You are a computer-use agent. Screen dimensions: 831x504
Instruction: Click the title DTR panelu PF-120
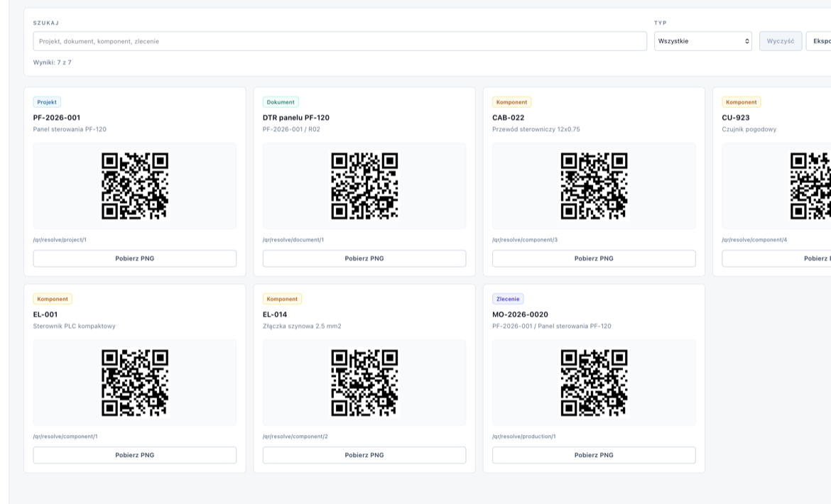[x=295, y=118]
